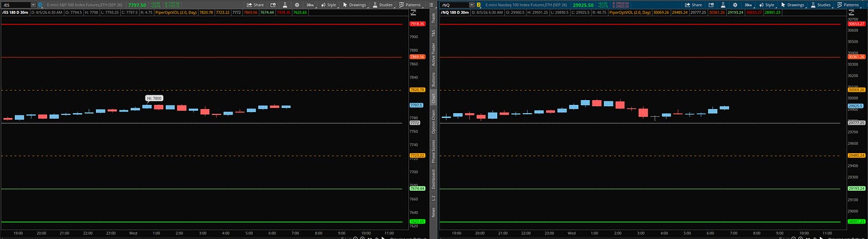Viewport: 868px width, 239px height.
Task: Click the Hi: 7800 price bubble
Action: point(154,98)
